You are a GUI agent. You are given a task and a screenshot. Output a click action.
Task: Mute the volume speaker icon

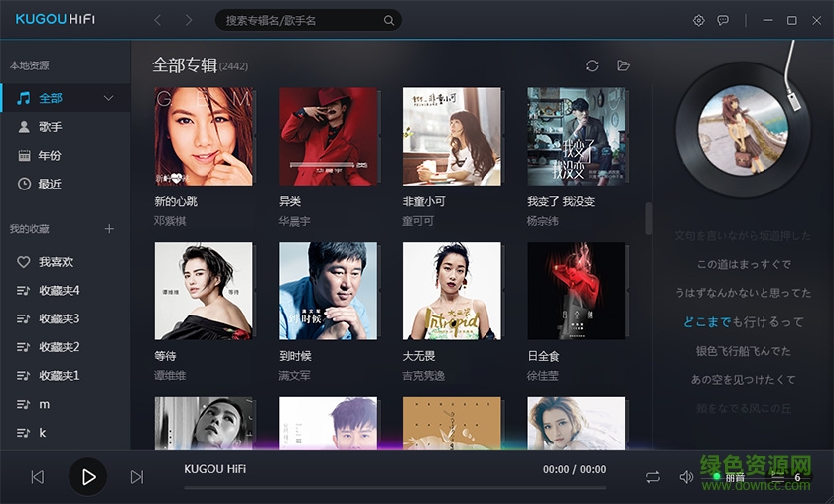[686, 477]
